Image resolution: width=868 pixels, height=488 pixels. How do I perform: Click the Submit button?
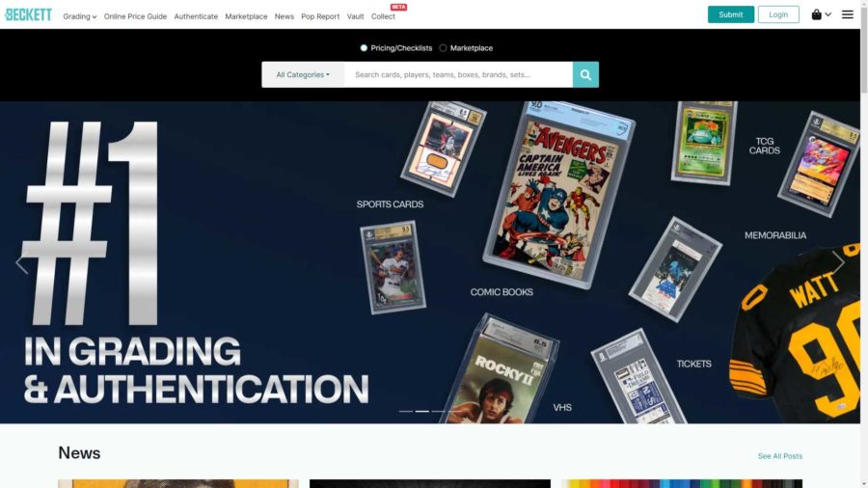click(x=731, y=14)
